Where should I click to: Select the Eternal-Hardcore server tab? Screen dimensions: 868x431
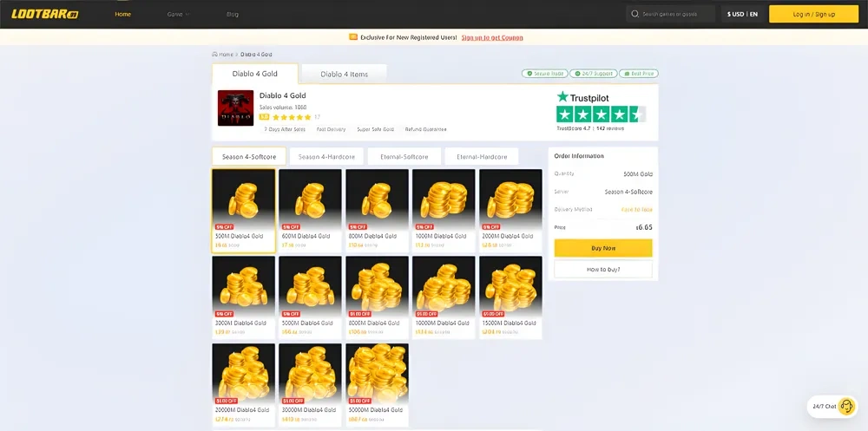pos(482,157)
